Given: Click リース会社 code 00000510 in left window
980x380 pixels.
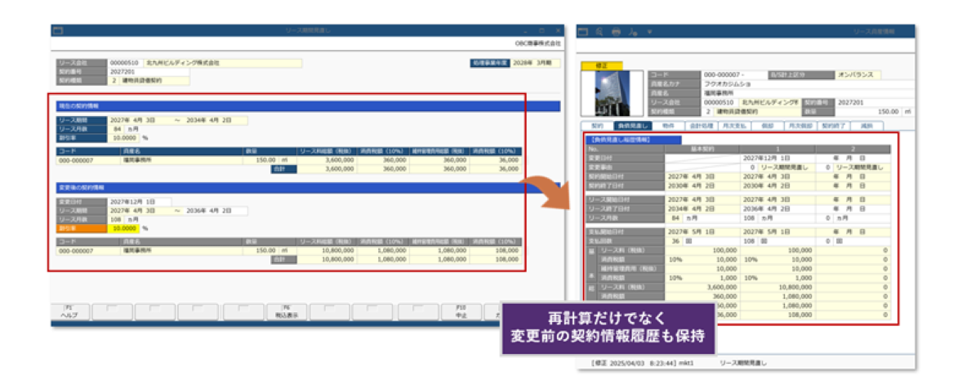Looking at the screenshot, I should [125, 62].
